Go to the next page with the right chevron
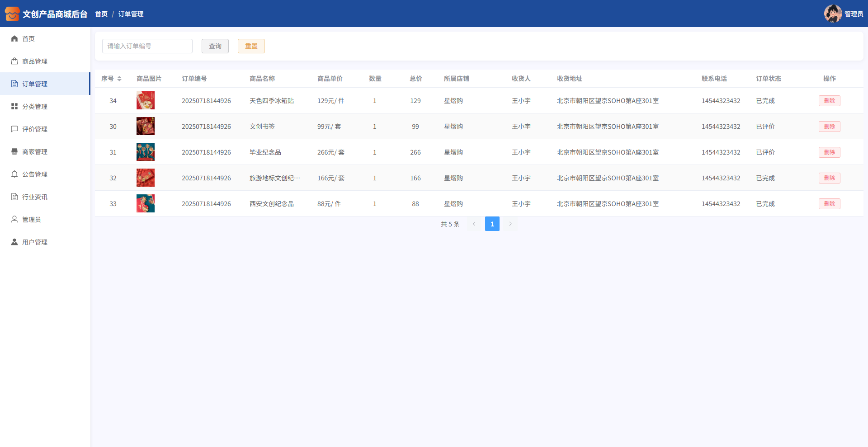The width and height of the screenshot is (868, 447). [x=510, y=224]
